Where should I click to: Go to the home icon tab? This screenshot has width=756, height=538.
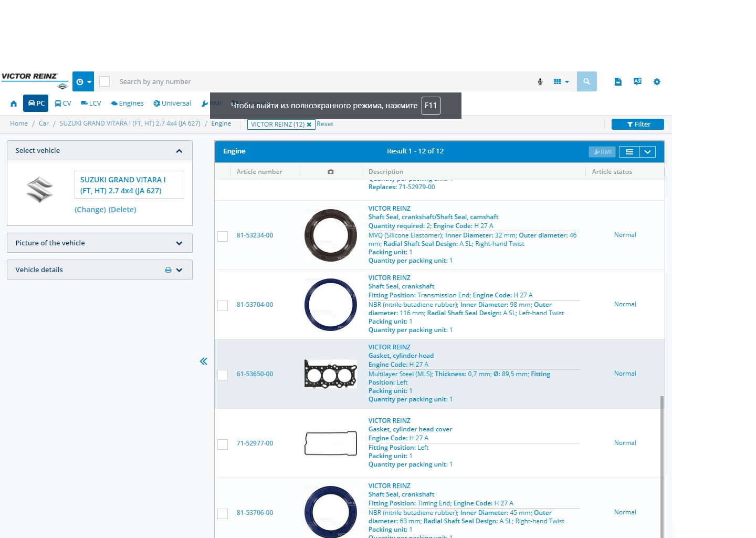pyautogui.click(x=14, y=104)
